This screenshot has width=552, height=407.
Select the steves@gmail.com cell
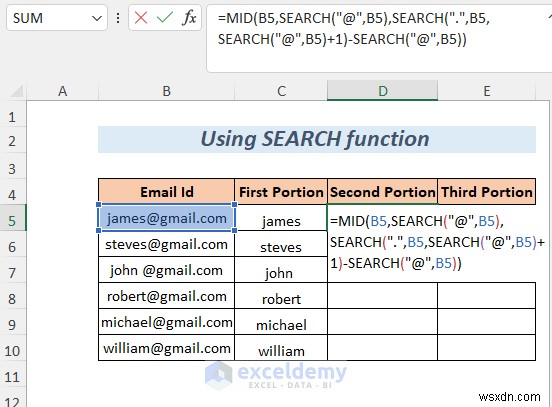pos(167,244)
